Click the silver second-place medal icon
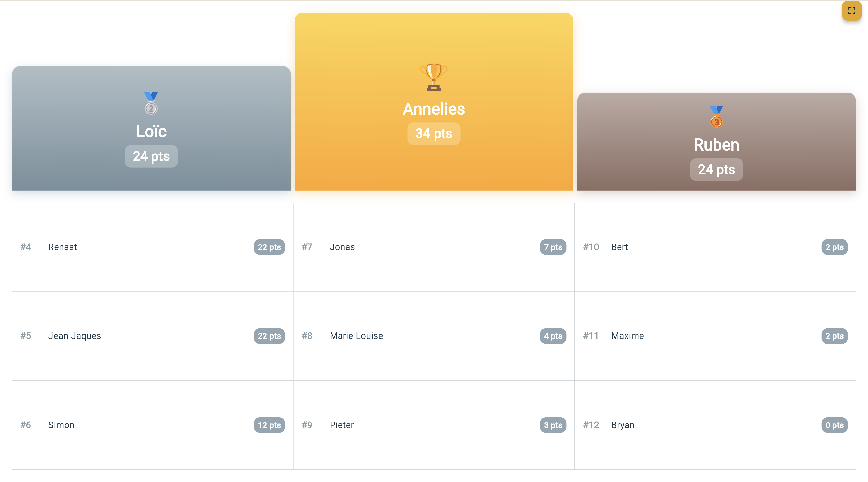The image size is (868, 482). click(151, 104)
